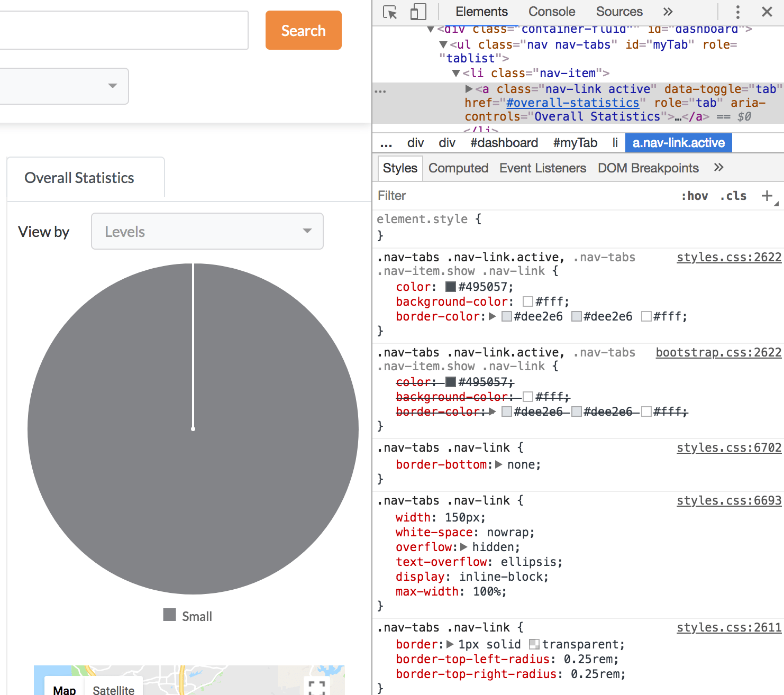Toggle the Small legend item
This screenshot has width=784, height=695.
pyautogui.click(x=188, y=616)
